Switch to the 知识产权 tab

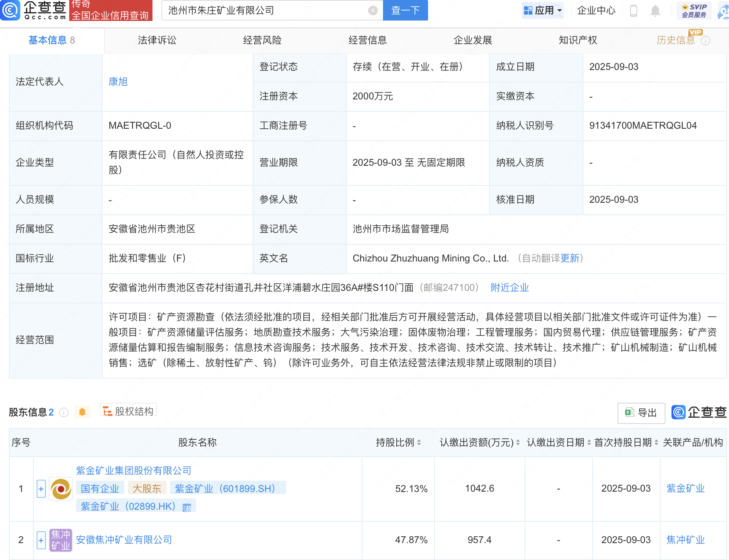click(x=578, y=40)
